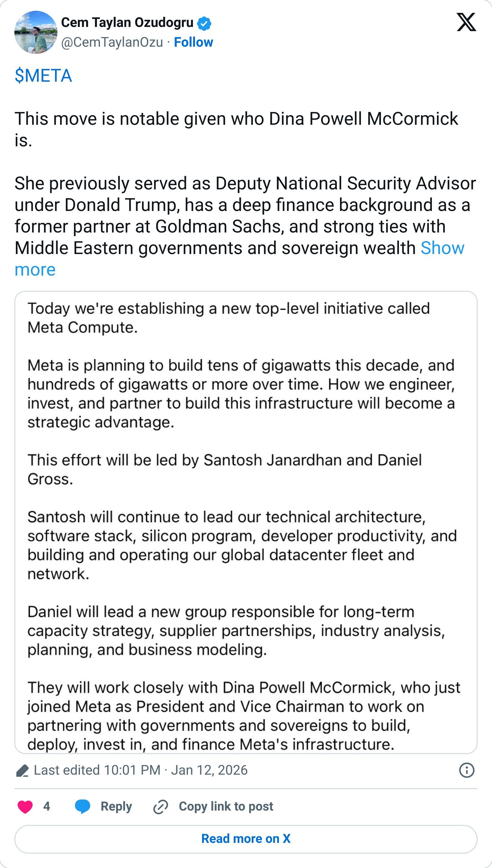Click the edit pencil icon
The height and width of the screenshot is (868, 492).
tap(22, 771)
